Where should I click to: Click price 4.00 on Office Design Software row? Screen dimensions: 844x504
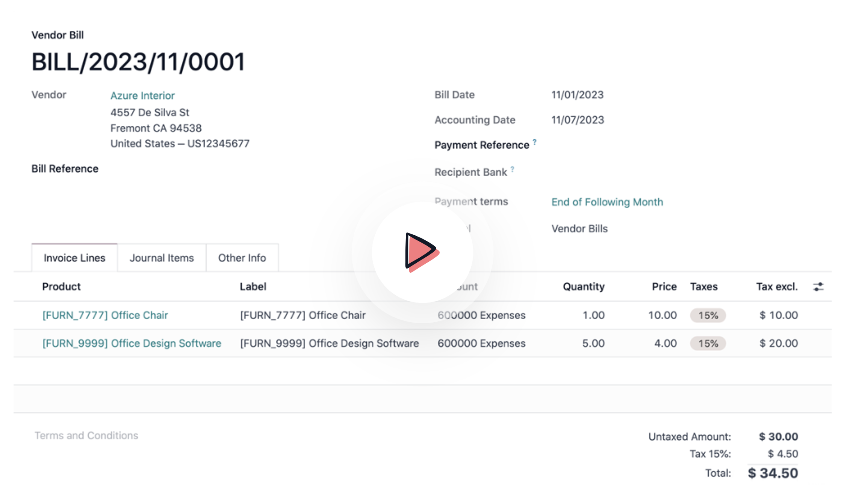click(666, 343)
